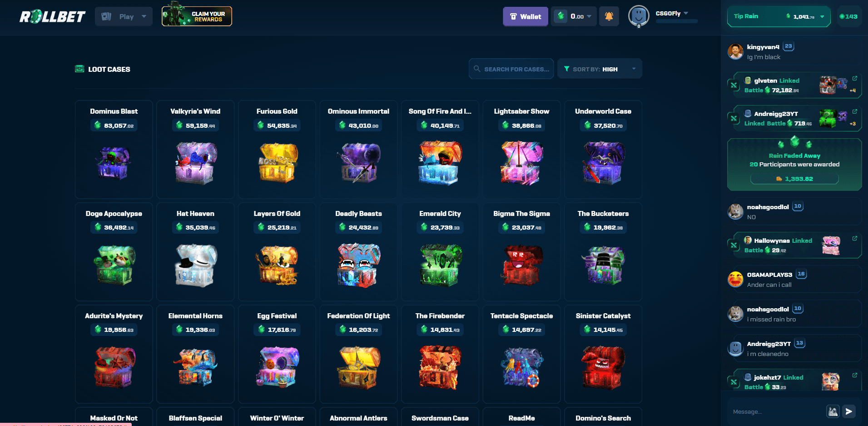The height and width of the screenshot is (426, 868).
Task: Send the chat message arrow icon
Action: tap(848, 411)
